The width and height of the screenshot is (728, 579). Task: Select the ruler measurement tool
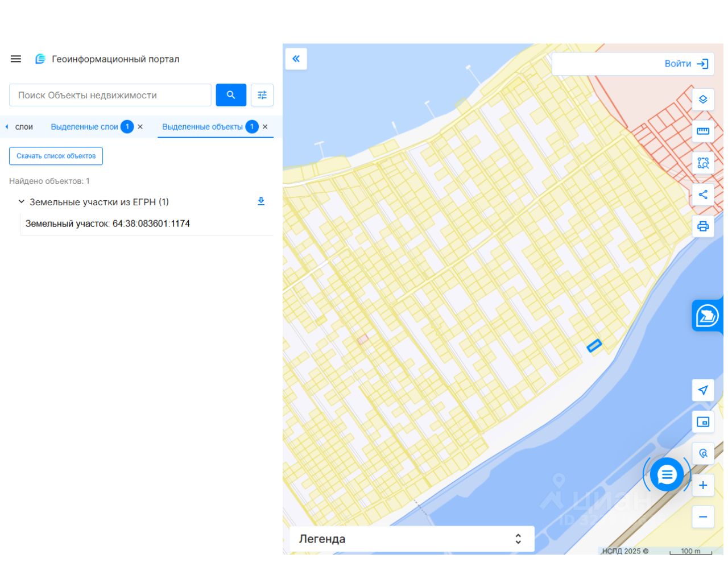703,131
